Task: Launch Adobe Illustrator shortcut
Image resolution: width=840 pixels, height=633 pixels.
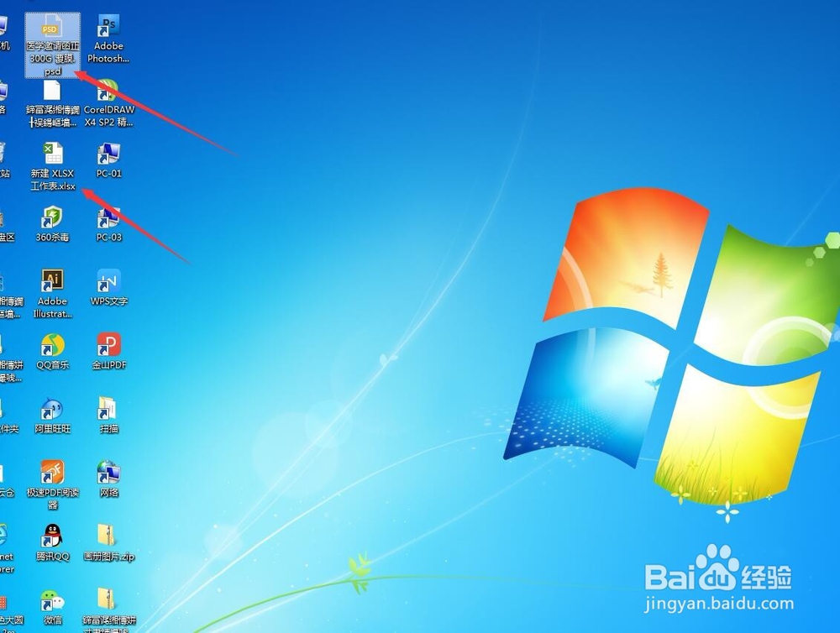Action: (52, 294)
